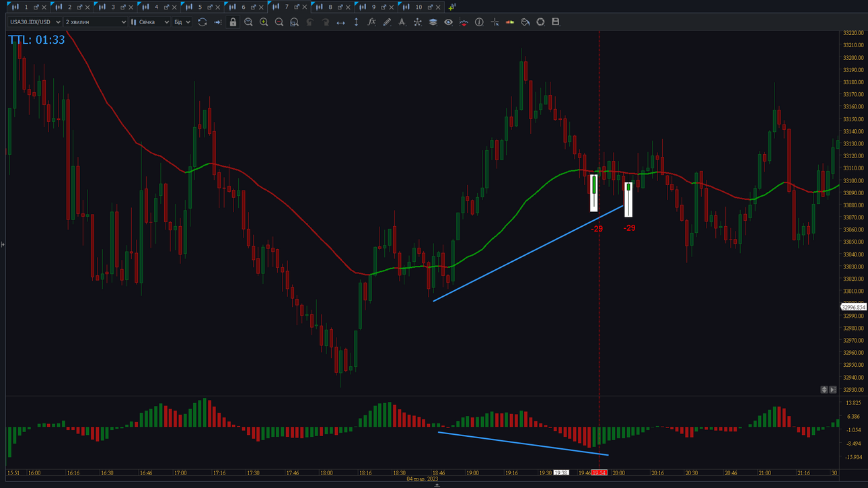Viewport: 868px width, 488px height.
Task: Undo the last chart action
Action: (310, 22)
